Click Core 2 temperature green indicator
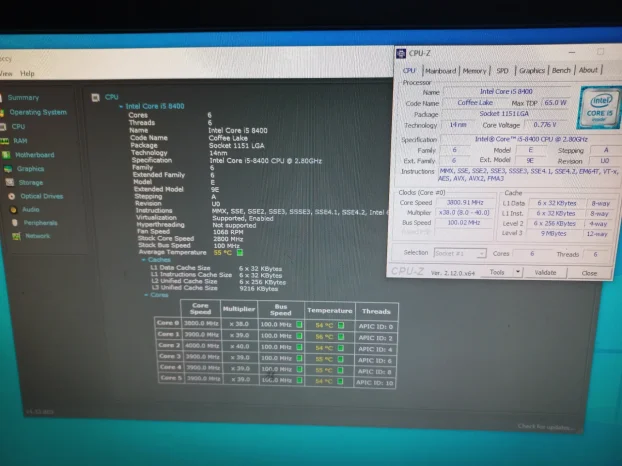 pos(340,348)
